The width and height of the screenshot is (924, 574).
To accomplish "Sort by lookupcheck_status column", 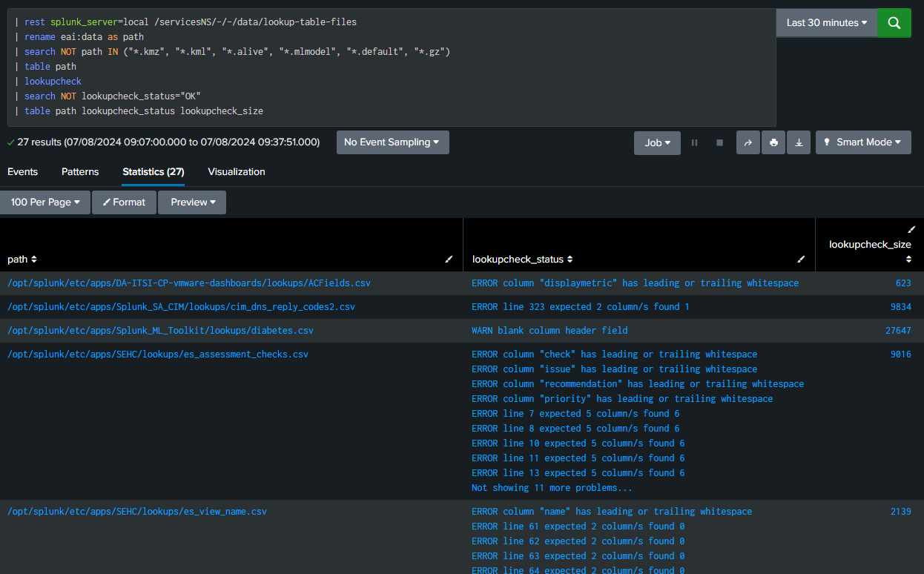I will (x=524, y=260).
